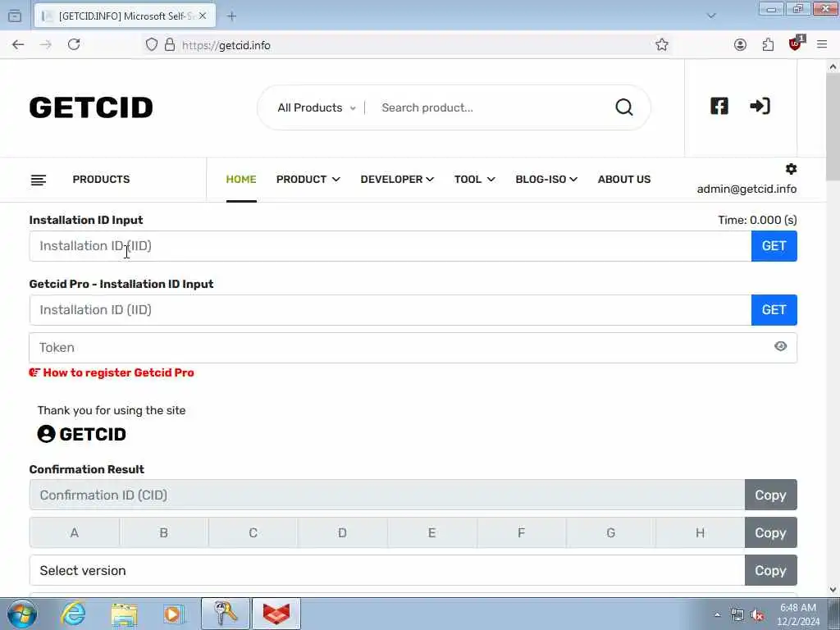Open File Explorer from the taskbar
Image resolution: width=840 pixels, height=630 pixels.
pos(125,614)
